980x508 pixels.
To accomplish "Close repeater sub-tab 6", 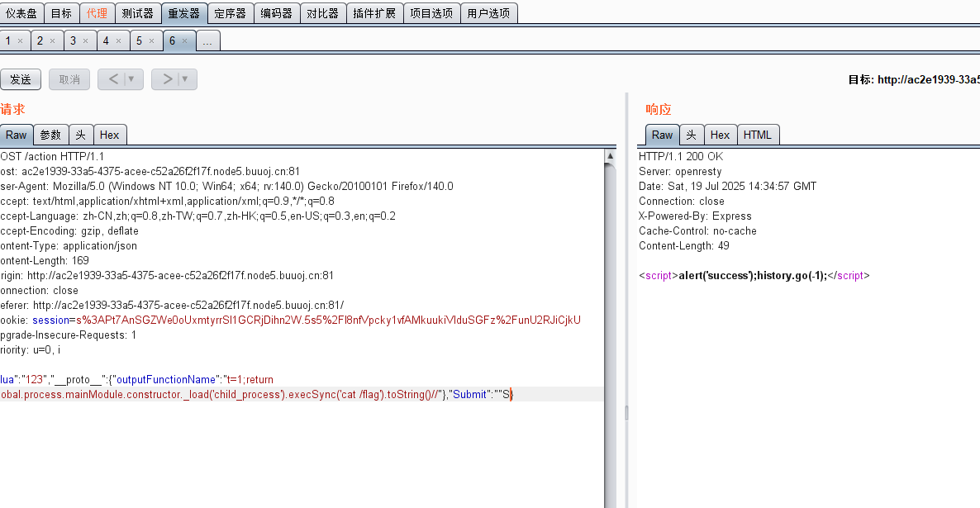I will click(x=184, y=41).
